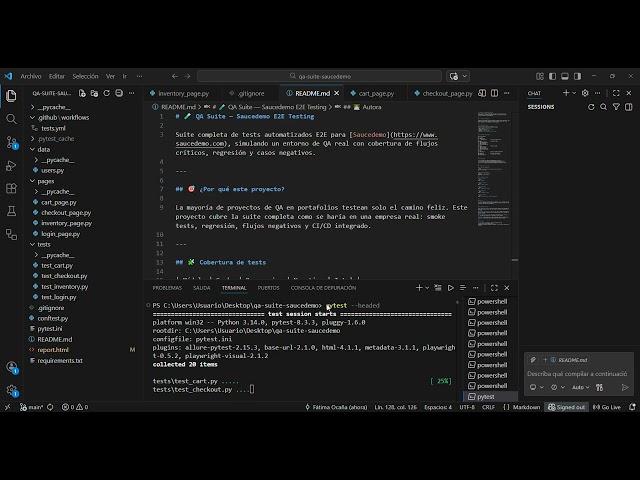This screenshot has height=480, width=640.
Task: Open the Selección menu
Action: [85, 76]
